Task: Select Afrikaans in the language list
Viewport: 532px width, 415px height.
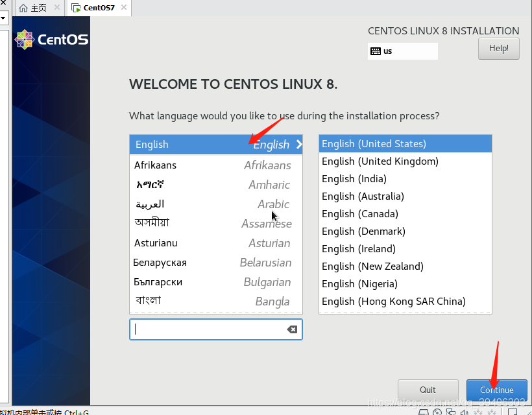Action: (x=216, y=165)
